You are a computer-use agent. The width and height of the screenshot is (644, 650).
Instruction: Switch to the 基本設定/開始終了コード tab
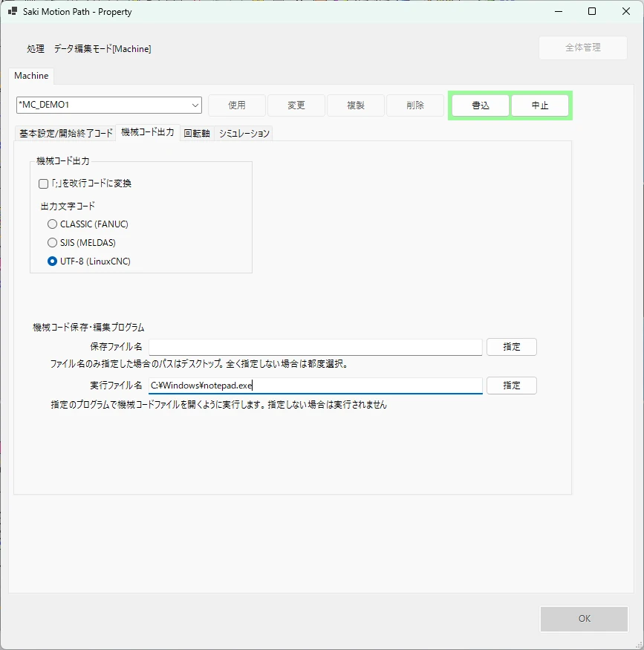[x=65, y=133]
